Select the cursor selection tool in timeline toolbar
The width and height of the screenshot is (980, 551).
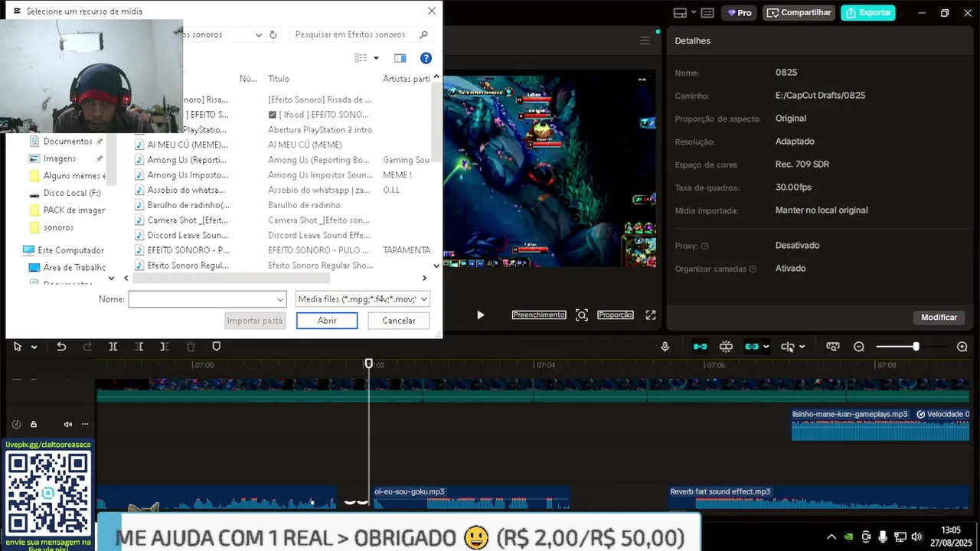pyautogui.click(x=18, y=347)
